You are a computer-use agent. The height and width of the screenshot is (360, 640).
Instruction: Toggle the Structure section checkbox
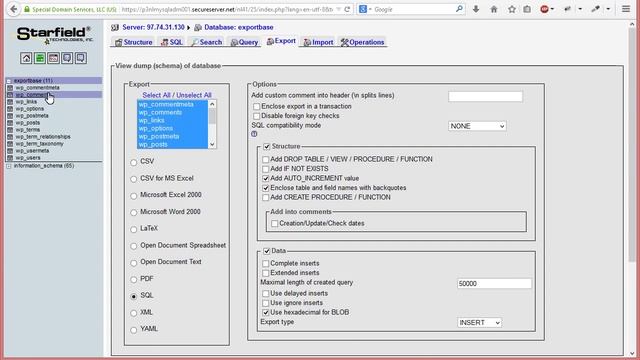point(267,146)
